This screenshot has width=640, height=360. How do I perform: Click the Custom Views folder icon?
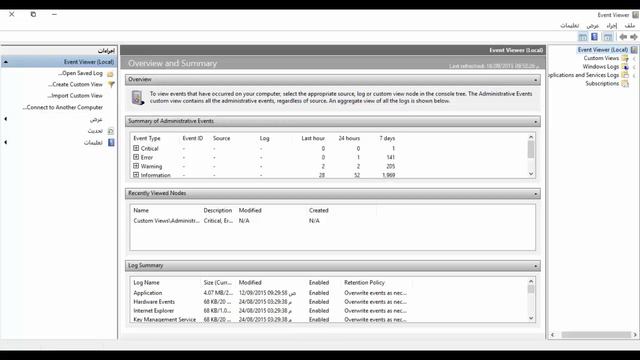[x=625, y=58]
